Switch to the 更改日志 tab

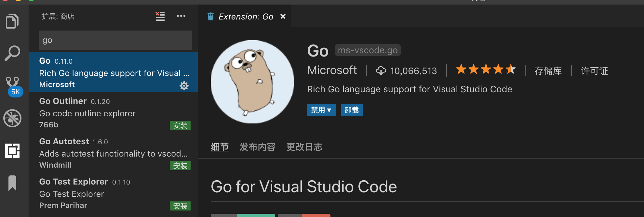(x=304, y=147)
